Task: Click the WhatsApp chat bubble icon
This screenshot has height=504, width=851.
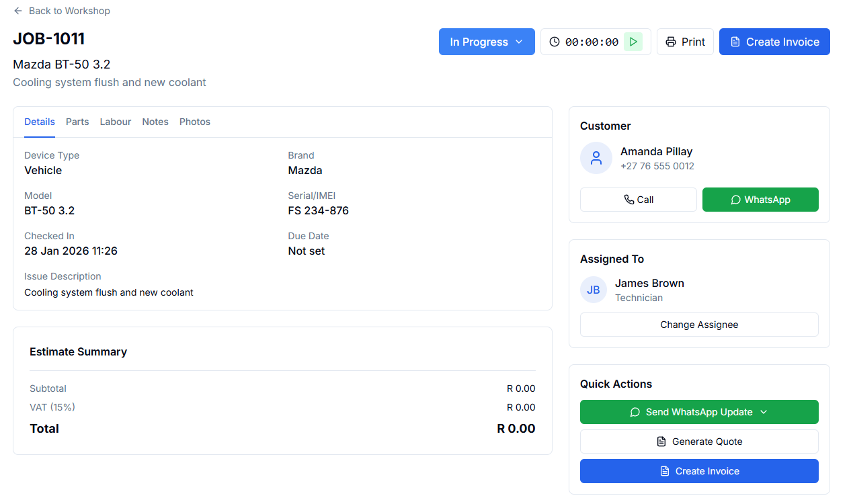Action: (735, 200)
